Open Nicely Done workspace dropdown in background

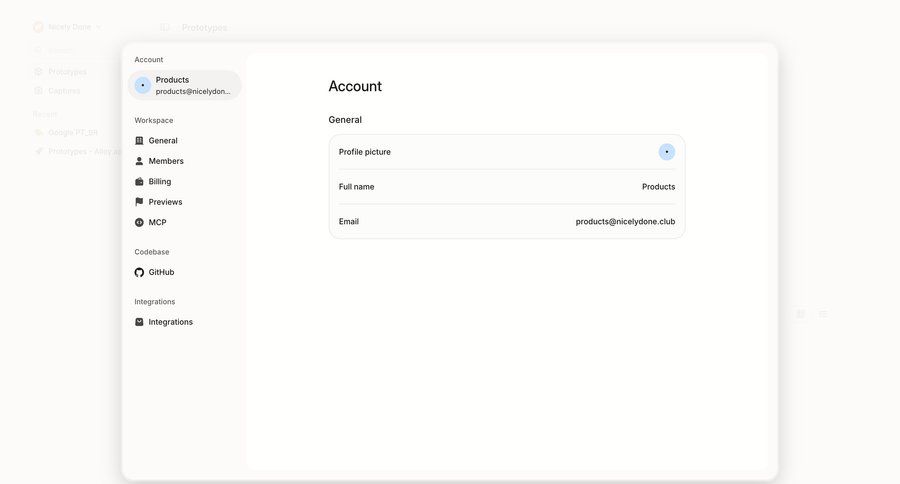68,27
